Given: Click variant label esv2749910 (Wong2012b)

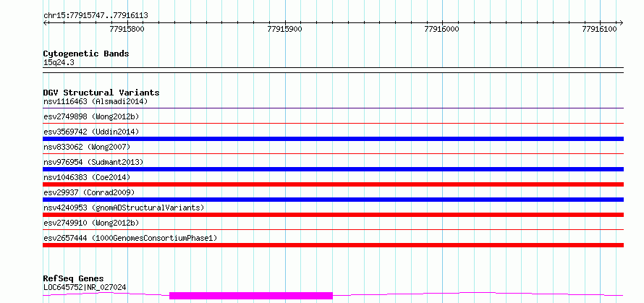Looking at the screenshot, I should (91, 223).
